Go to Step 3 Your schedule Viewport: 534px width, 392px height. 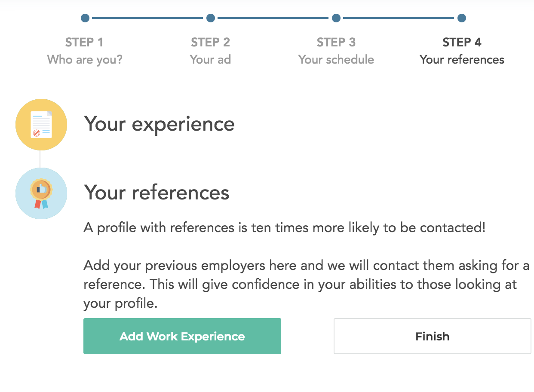point(336,51)
